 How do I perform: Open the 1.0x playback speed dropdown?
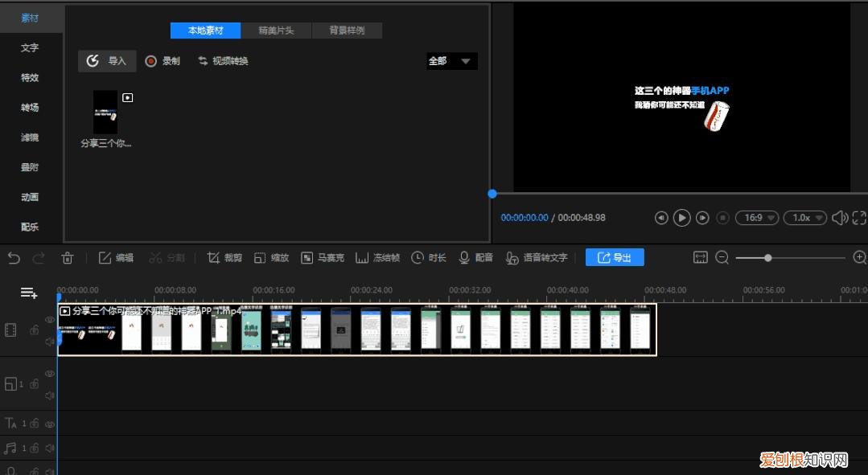pyautogui.click(x=804, y=217)
